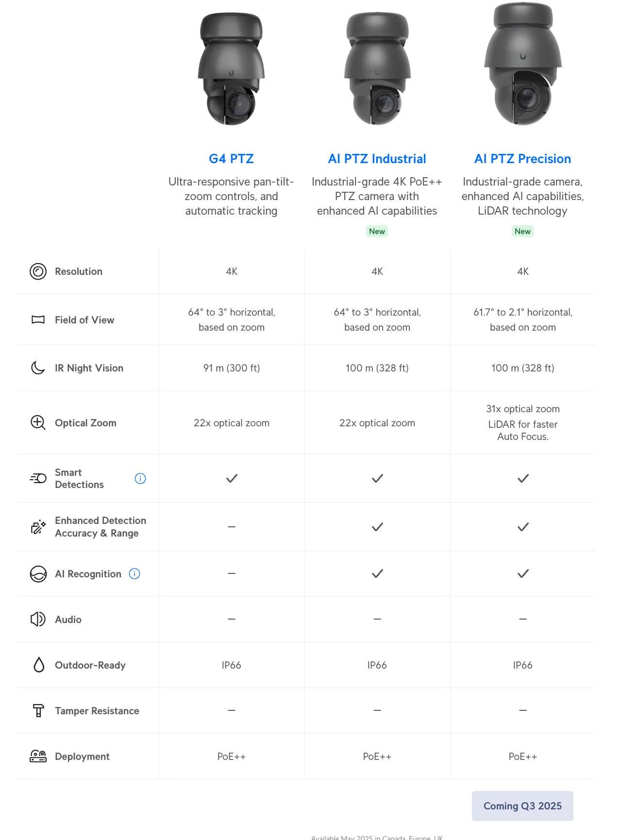Click the Audio speaker icon

38,619
